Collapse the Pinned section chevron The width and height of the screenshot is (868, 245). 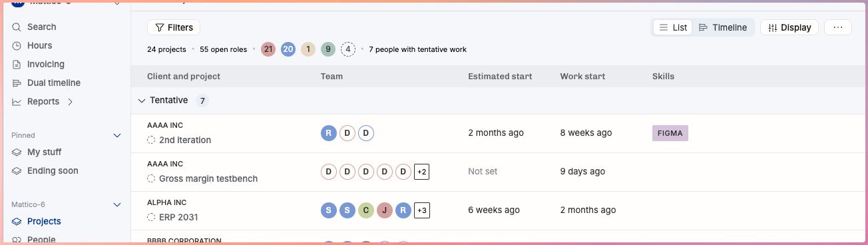117,135
